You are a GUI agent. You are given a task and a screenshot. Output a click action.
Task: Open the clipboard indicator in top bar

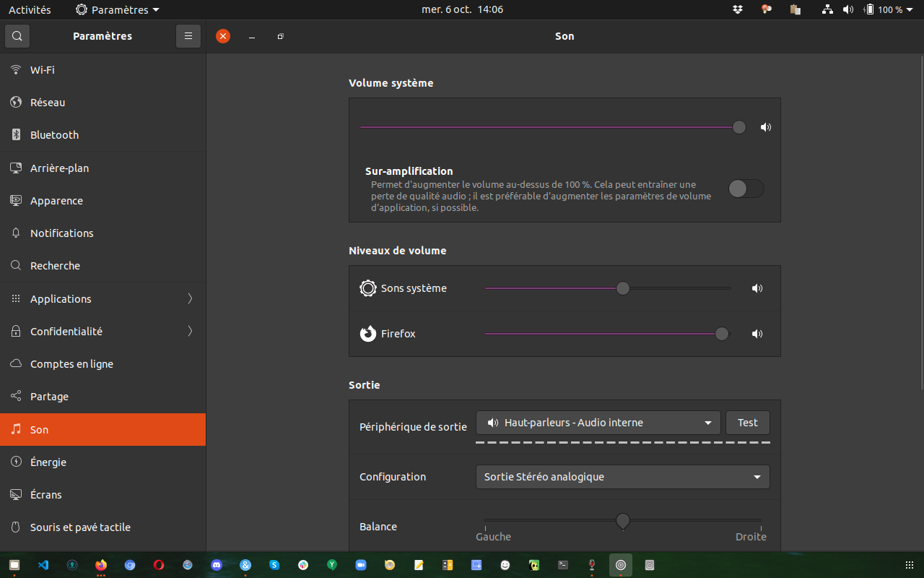click(796, 9)
